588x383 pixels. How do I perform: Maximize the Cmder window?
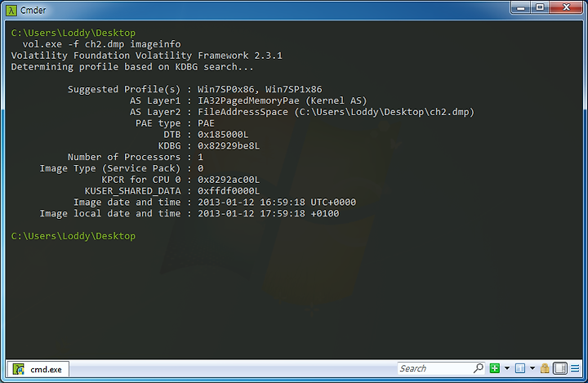tap(540, 7)
